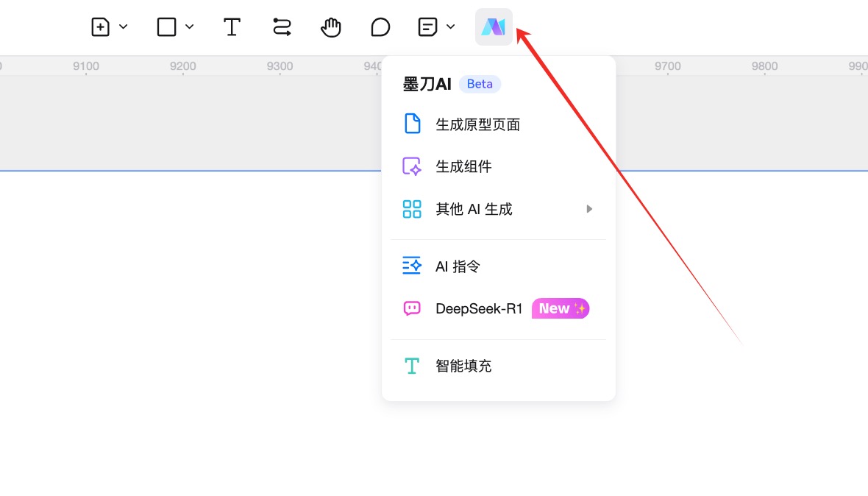Screen dimensions: 868x496
Task: Open dropdown arrow next to insert tool
Action: point(124,26)
